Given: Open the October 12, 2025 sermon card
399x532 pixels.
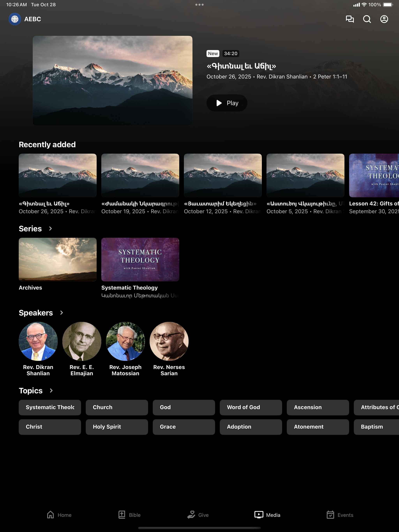Looking at the screenshot, I should [223, 184].
